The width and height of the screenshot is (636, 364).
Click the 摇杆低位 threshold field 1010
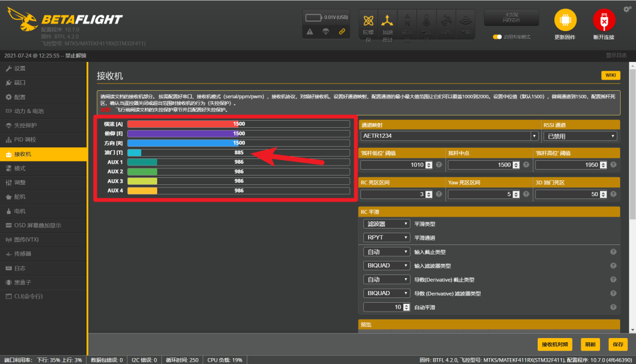pos(396,165)
